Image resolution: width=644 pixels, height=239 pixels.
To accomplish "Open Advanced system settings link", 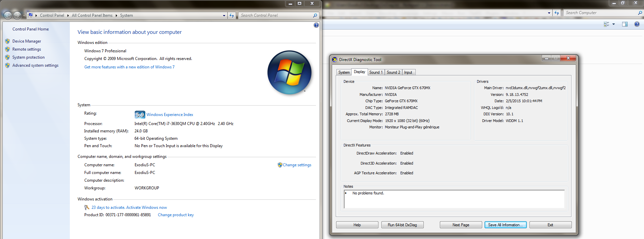I will pyautogui.click(x=36, y=65).
